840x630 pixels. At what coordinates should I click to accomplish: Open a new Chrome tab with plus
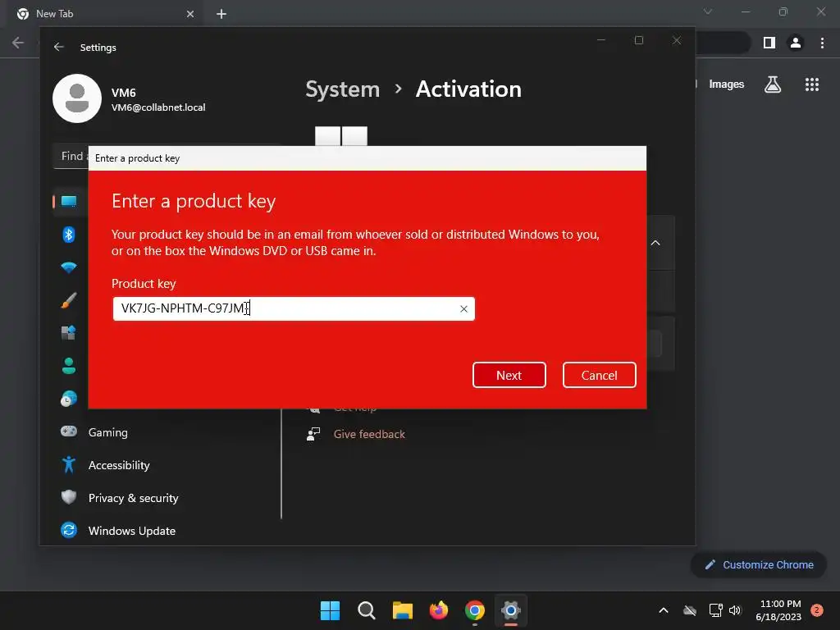click(221, 14)
